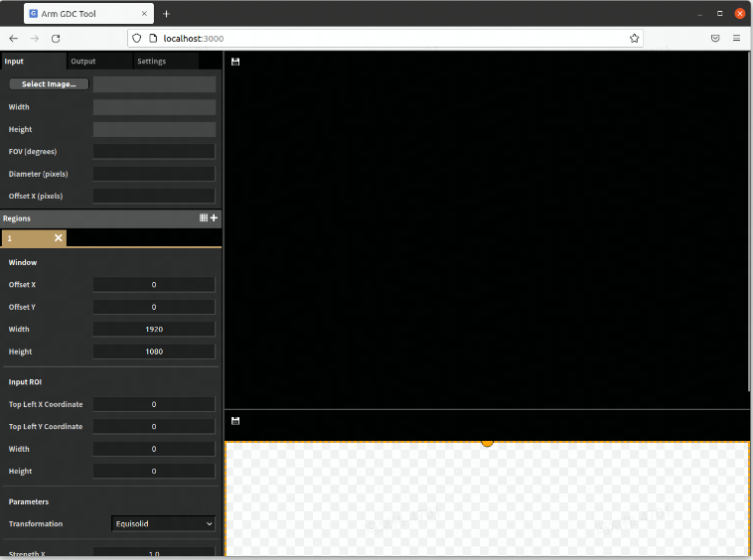Bookmark this page with the star icon

[634, 38]
